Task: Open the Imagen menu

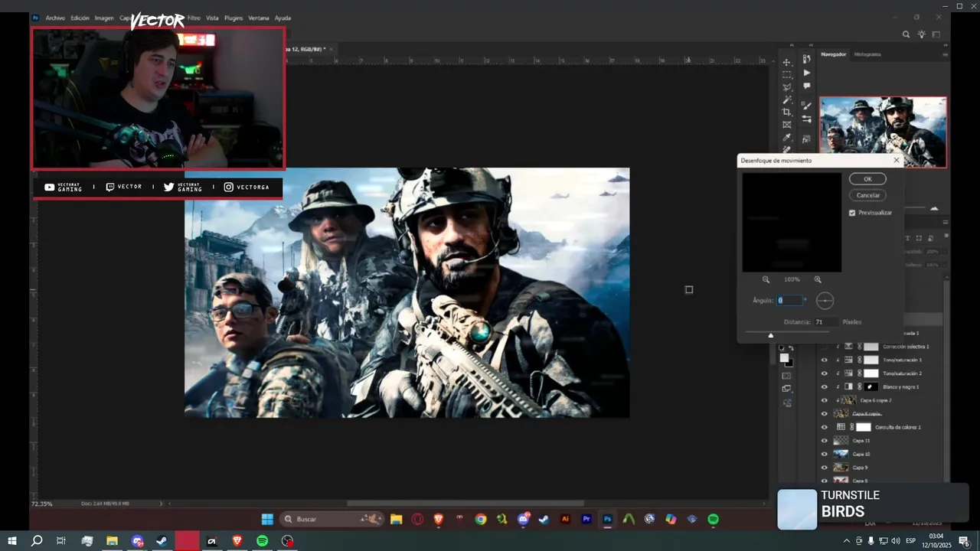Action: (104, 18)
